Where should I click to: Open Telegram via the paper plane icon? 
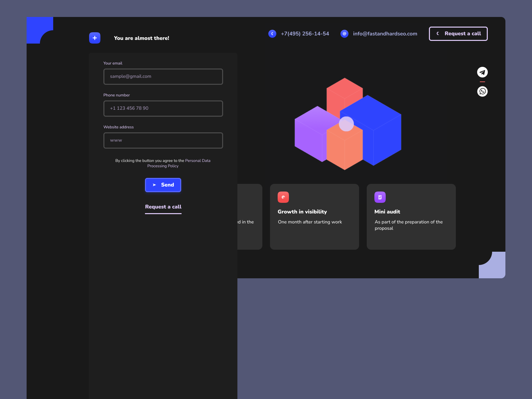482,72
